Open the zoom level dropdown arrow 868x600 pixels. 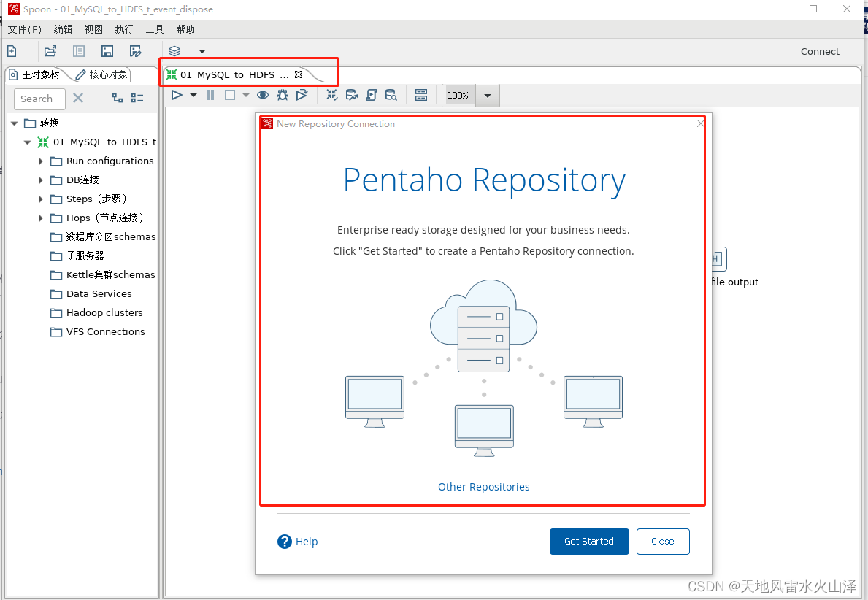[x=488, y=95]
